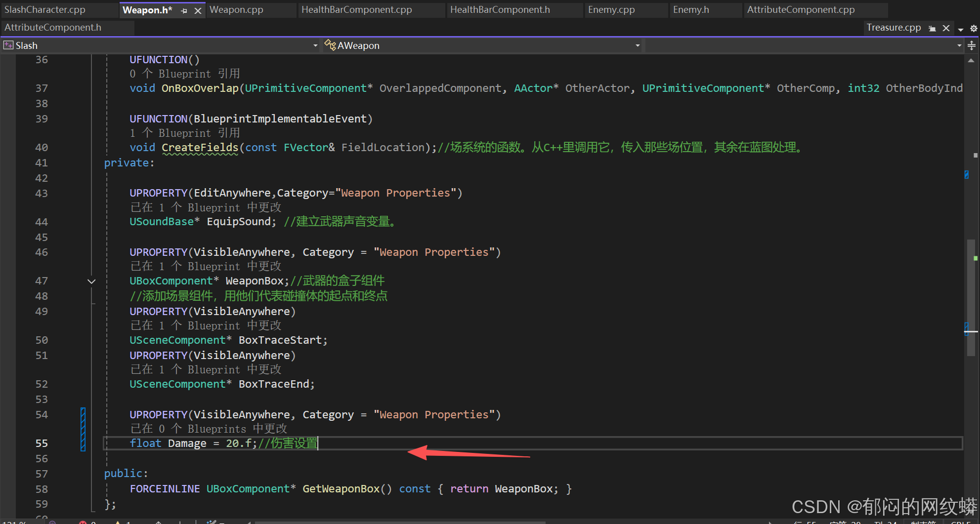Click UBoxComponent type on line 47
Viewport: 980px width, 524px height.
[x=171, y=281]
